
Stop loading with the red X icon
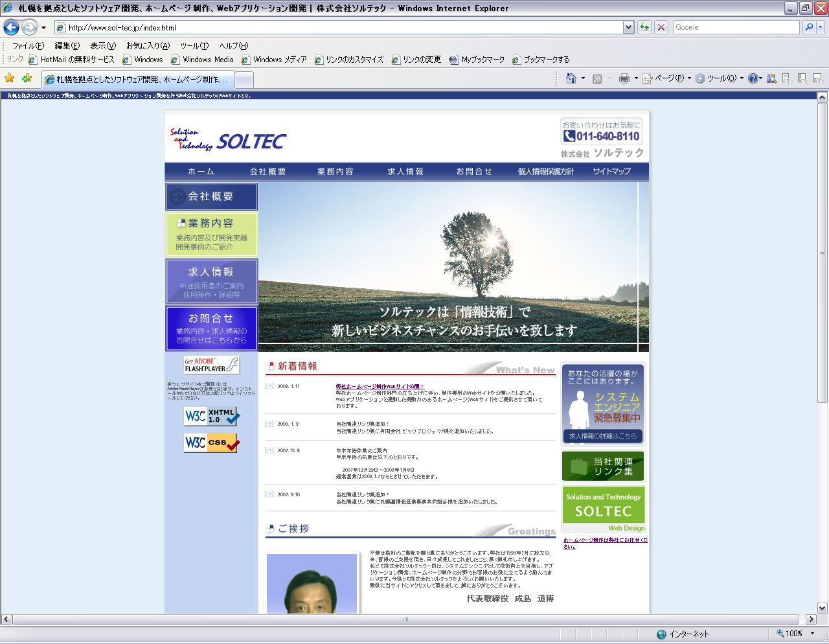pos(661,27)
